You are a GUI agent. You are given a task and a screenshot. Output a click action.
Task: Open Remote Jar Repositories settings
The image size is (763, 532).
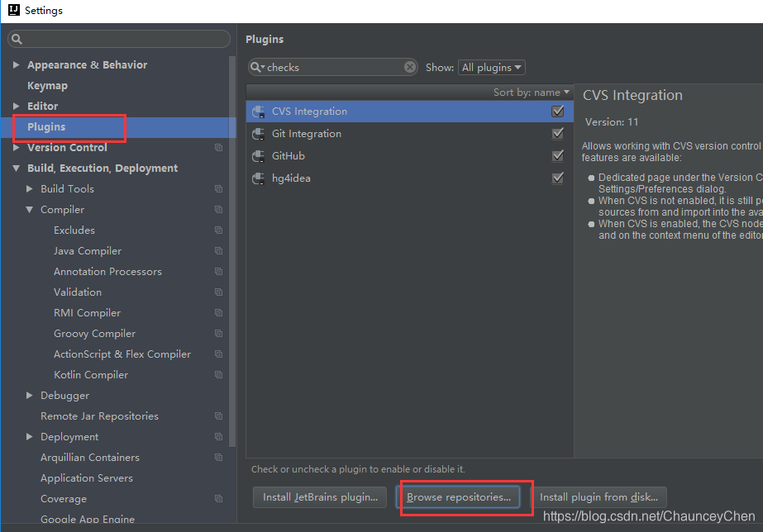(x=100, y=416)
